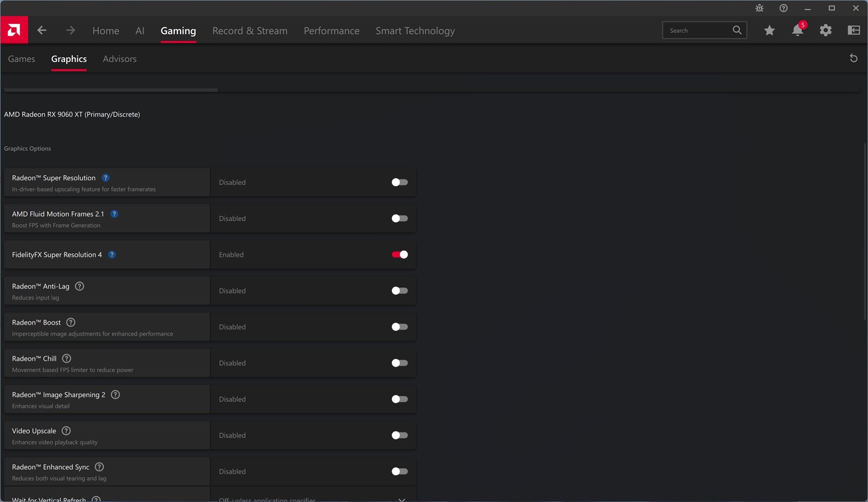Open notifications bell icon
868x502 pixels.
point(797,30)
